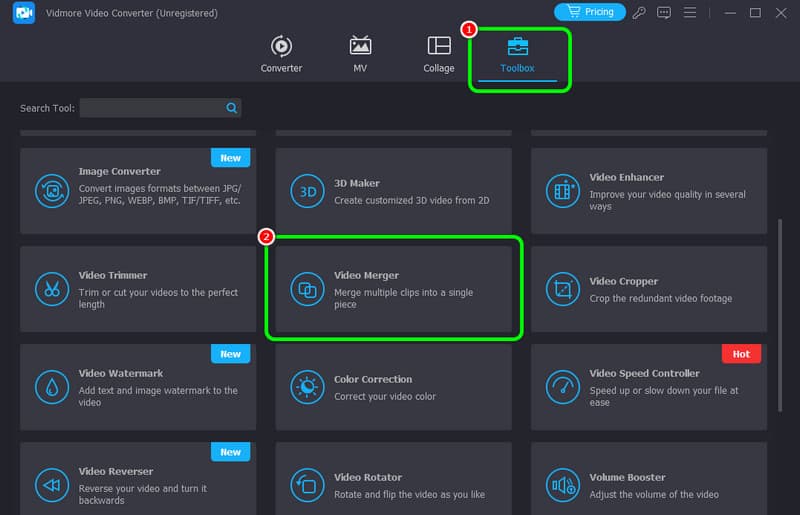Click the Search Tool input field
The image size is (800, 515).
click(x=150, y=108)
